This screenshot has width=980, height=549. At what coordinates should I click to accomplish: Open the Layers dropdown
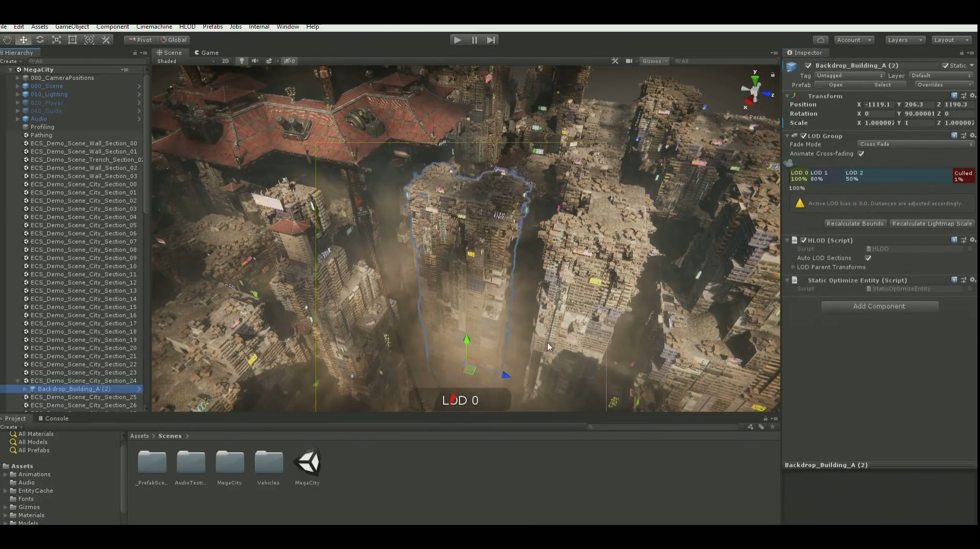pyautogui.click(x=905, y=40)
